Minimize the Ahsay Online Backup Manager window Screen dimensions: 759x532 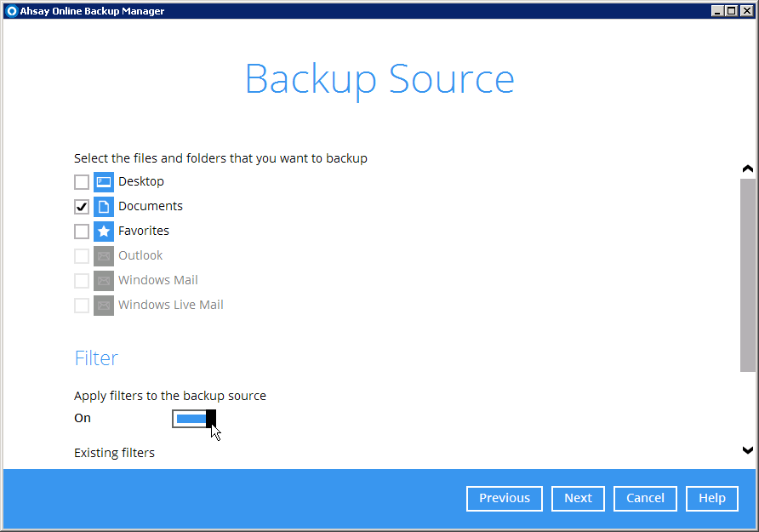click(718, 11)
